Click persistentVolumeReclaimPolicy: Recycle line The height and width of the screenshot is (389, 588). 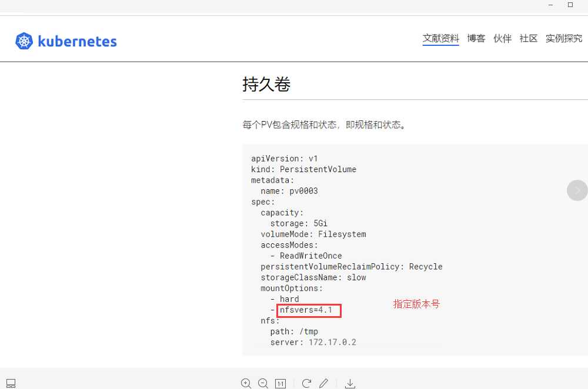(x=352, y=267)
